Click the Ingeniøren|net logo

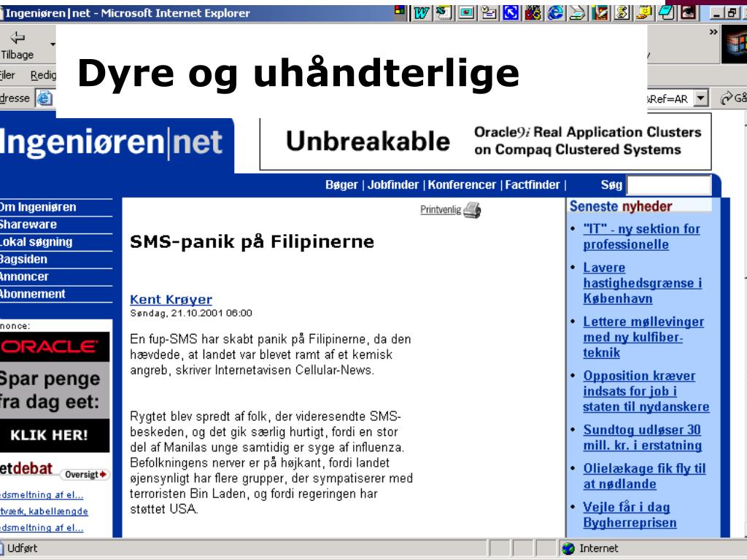click(x=111, y=142)
